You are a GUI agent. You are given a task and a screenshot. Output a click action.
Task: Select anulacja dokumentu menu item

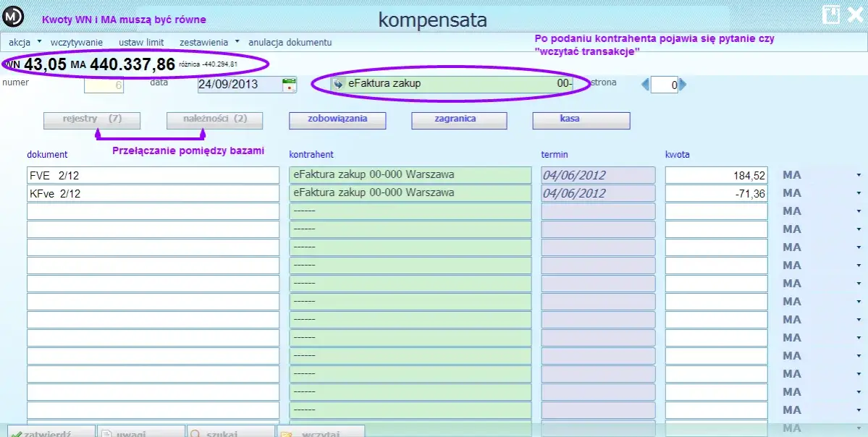[x=290, y=42]
